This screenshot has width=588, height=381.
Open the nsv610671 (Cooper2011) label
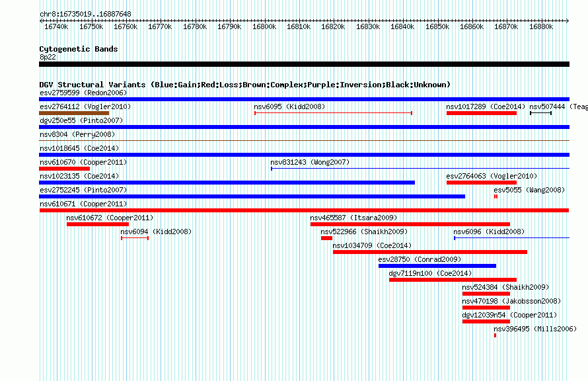point(83,204)
